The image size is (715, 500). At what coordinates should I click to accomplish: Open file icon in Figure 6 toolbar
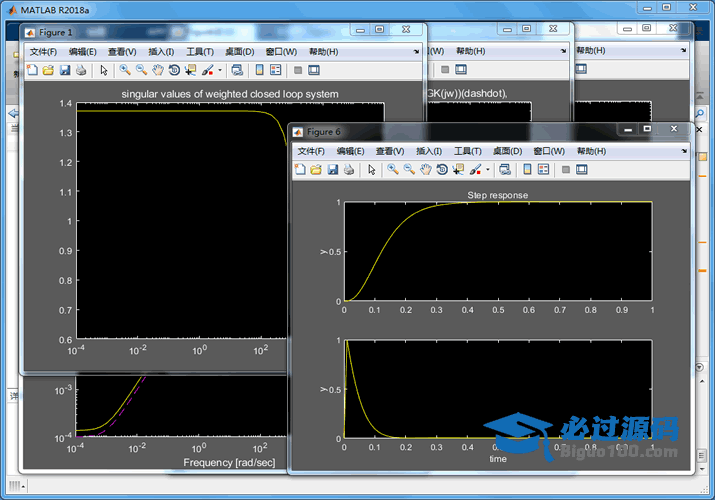[316, 170]
